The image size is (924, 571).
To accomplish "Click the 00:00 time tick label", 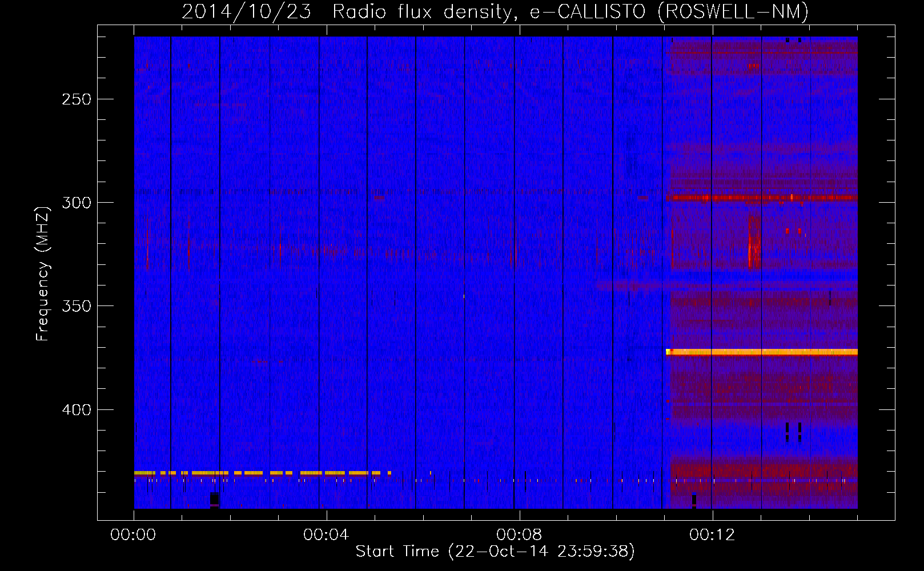I will pos(133,534).
